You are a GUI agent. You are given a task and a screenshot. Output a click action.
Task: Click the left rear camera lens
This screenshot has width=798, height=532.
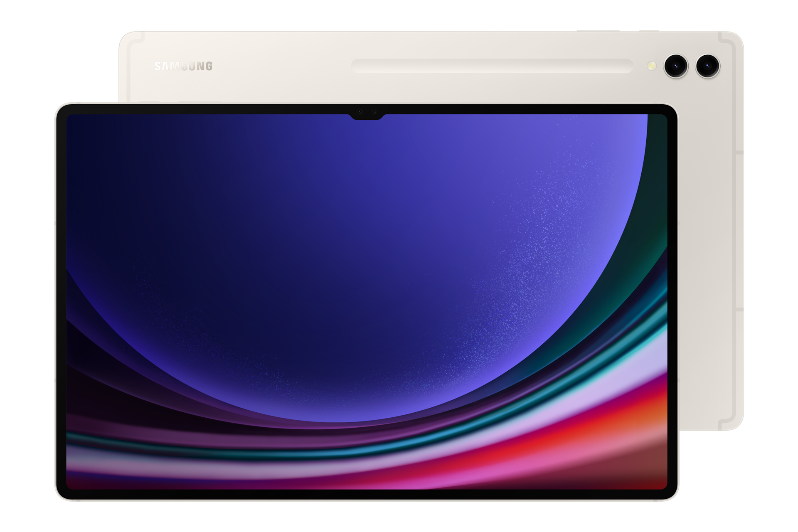(x=675, y=65)
